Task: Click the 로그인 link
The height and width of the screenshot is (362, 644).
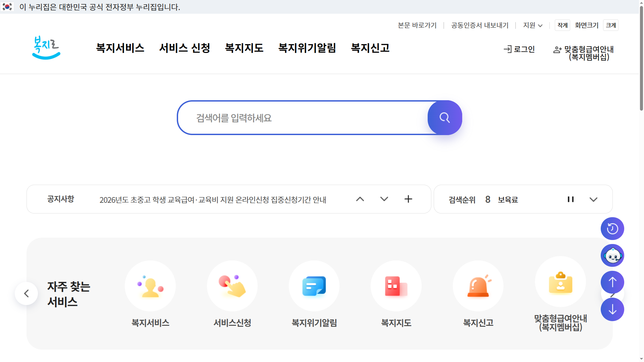Action: coord(519,49)
